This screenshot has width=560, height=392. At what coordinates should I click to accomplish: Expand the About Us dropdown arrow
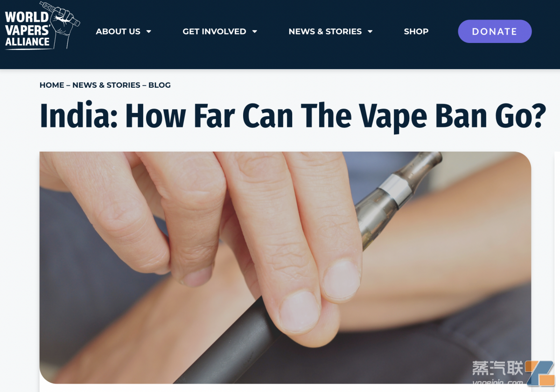click(149, 32)
